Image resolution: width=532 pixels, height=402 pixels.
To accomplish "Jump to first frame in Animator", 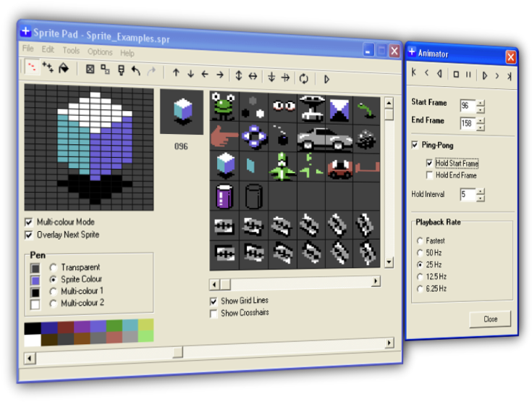I will (413, 72).
